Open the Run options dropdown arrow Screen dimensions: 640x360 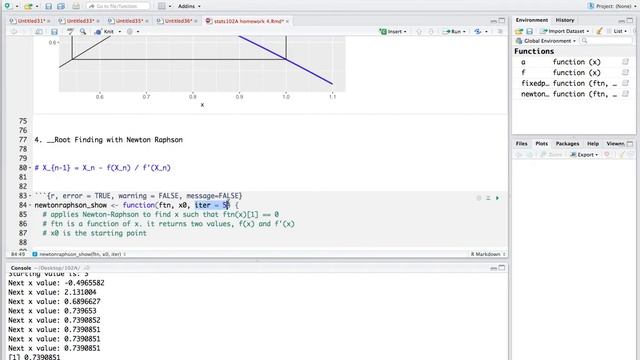pyautogui.click(x=464, y=31)
